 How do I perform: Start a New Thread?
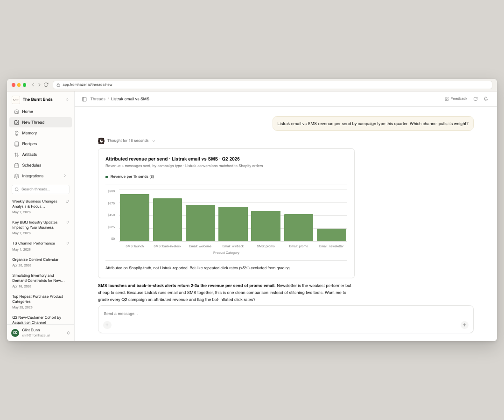click(41, 122)
